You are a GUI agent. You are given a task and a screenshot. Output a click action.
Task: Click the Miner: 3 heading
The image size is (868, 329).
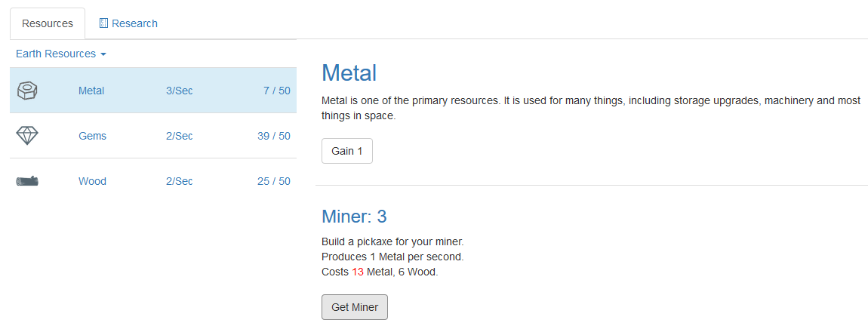354,217
